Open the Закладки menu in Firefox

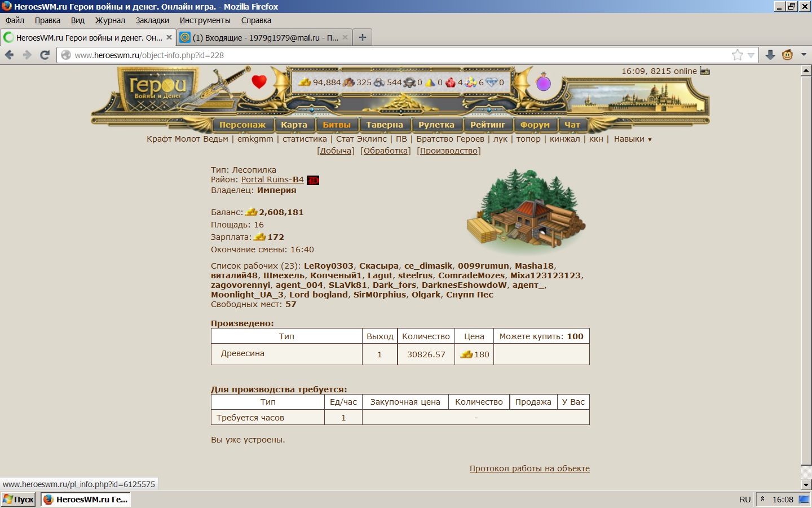point(152,20)
